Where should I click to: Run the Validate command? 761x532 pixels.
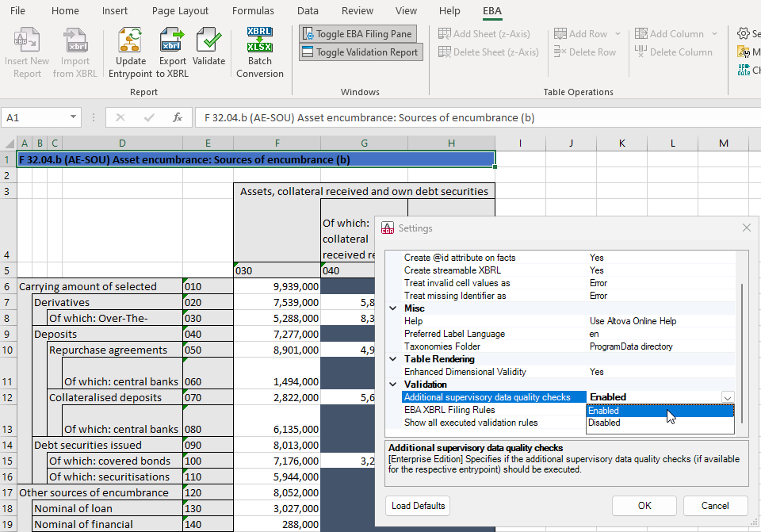[x=209, y=41]
